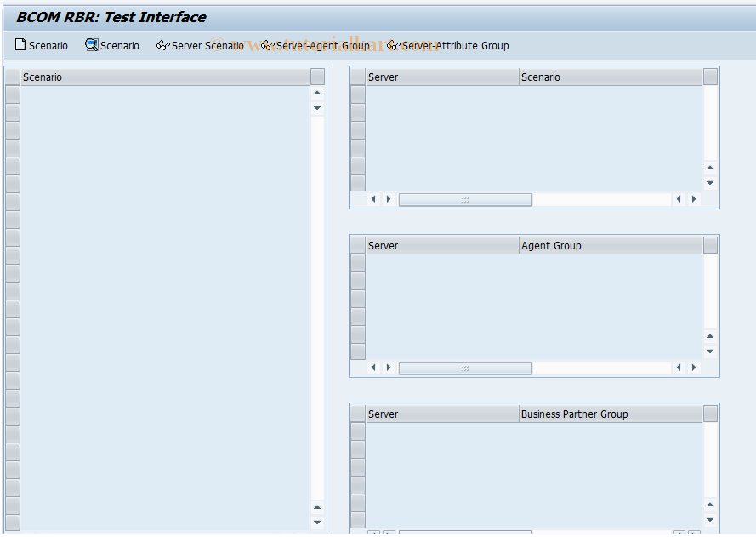This screenshot has width=756, height=537.
Task: Click down arrow at top of Scenario list
Action: click(x=317, y=107)
